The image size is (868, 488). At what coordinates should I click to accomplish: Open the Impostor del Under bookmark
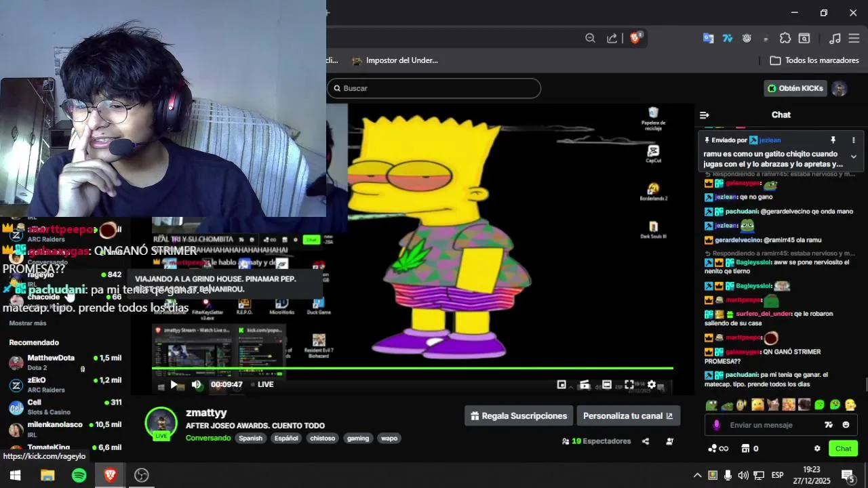point(395,60)
